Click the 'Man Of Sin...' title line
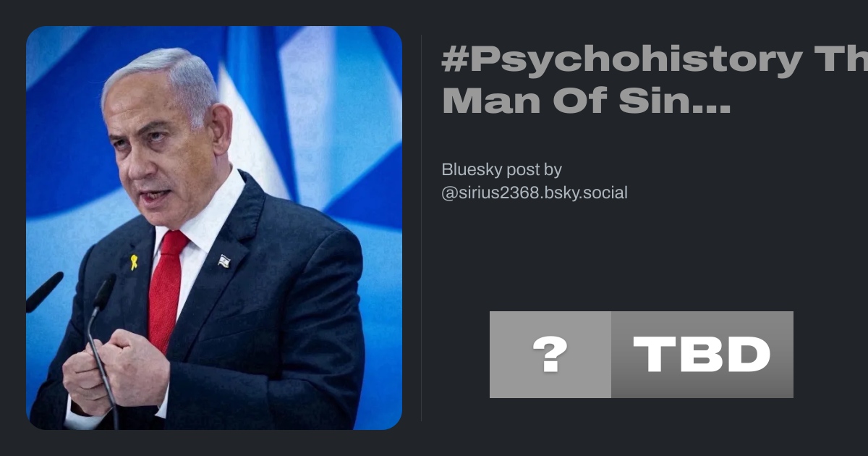The height and width of the screenshot is (456, 868). click(586, 102)
